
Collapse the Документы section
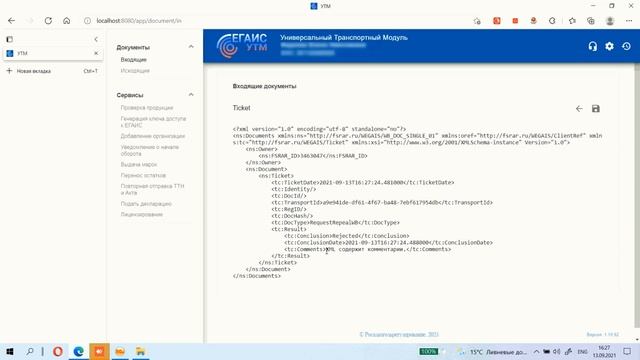click(x=191, y=47)
